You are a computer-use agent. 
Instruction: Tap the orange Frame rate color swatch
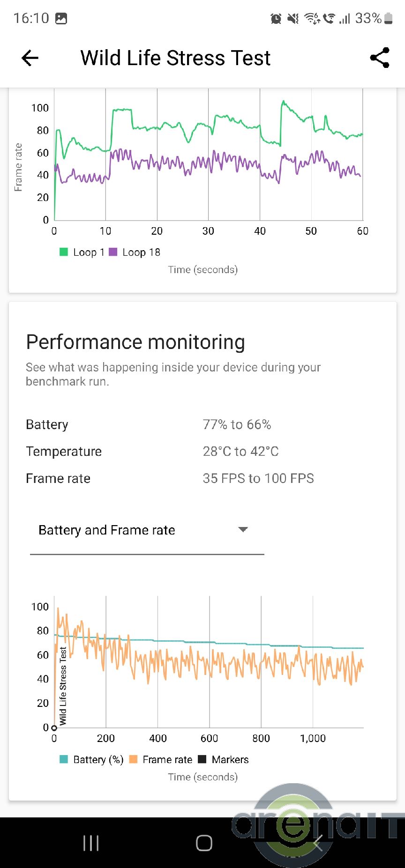(x=134, y=759)
